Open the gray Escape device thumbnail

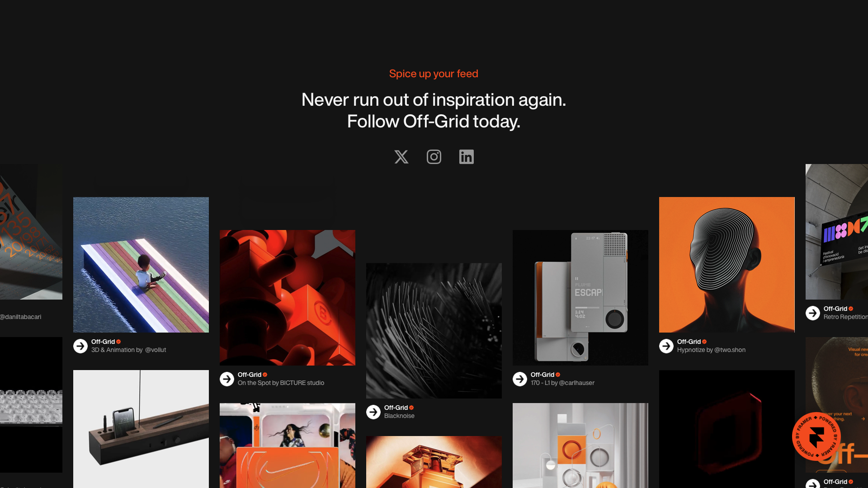[x=580, y=298]
